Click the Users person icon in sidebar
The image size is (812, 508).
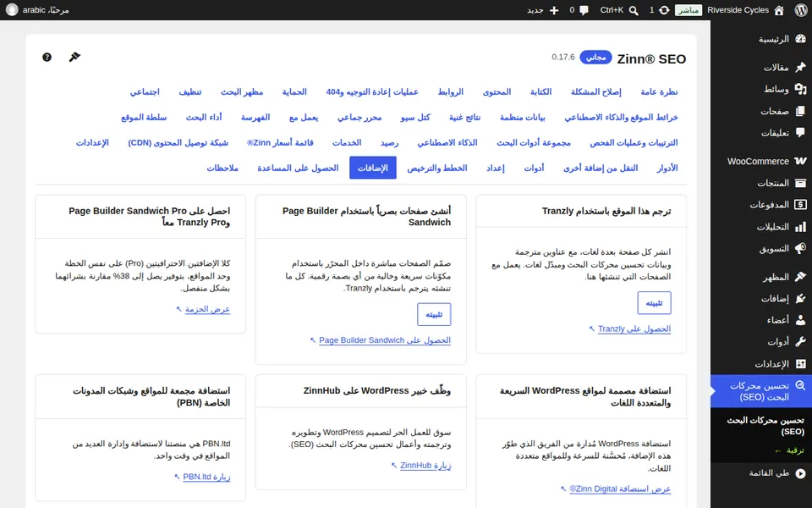click(x=801, y=320)
